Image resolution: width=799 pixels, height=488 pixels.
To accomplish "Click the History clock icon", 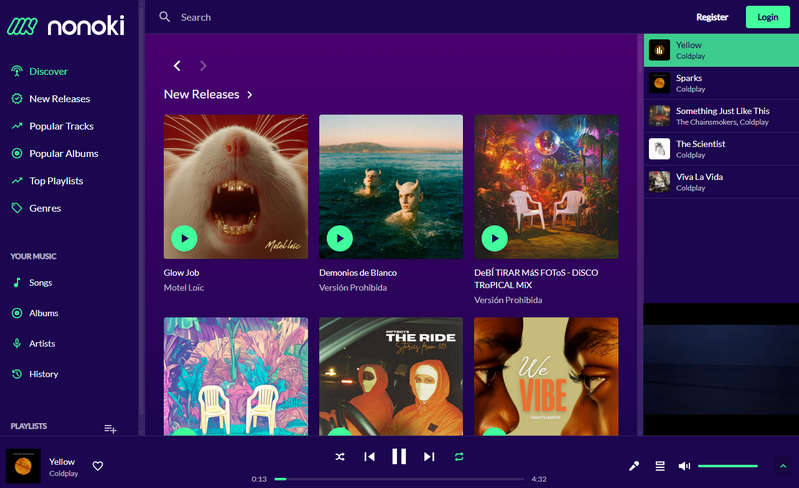I will coord(17,374).
